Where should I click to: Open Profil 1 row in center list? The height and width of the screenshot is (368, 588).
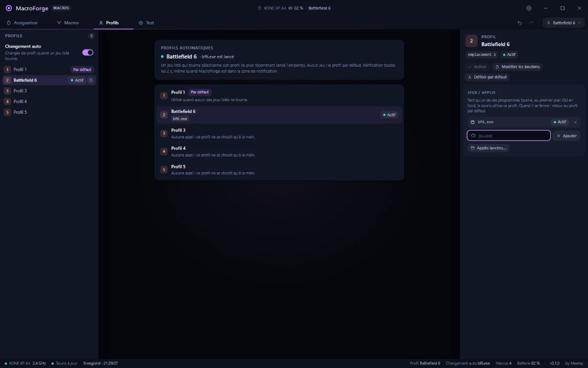coord(279,95)
